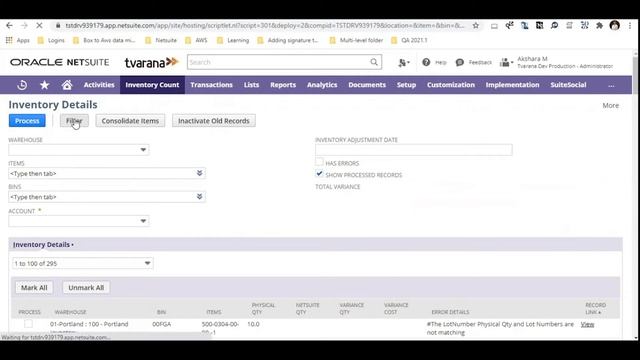Open the Implementation menu

tap(512, 85)
